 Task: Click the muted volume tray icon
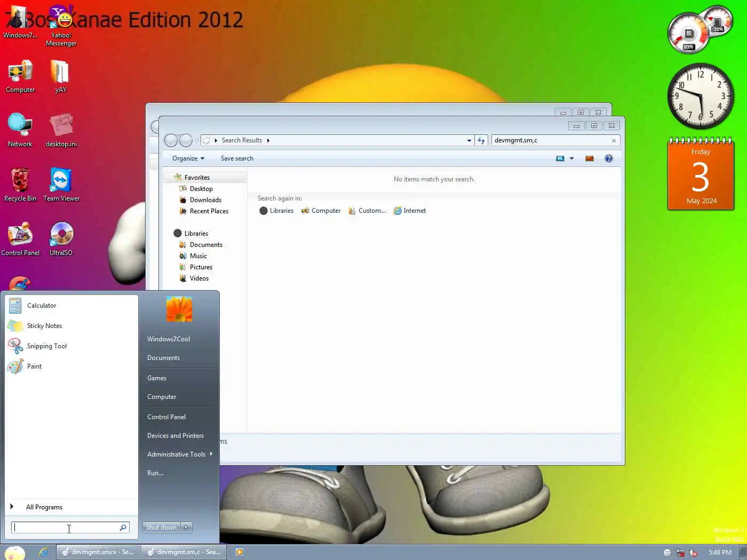pos(693,553)
